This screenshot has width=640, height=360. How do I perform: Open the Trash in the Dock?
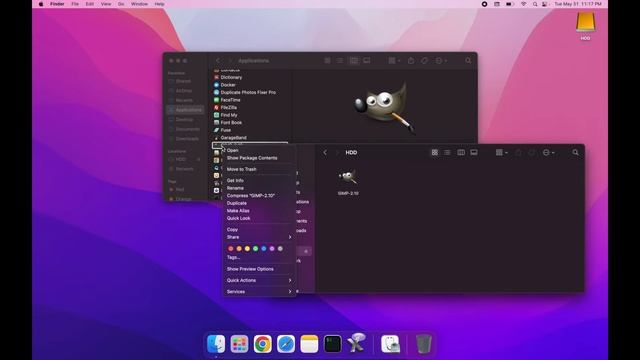[424, 344]
